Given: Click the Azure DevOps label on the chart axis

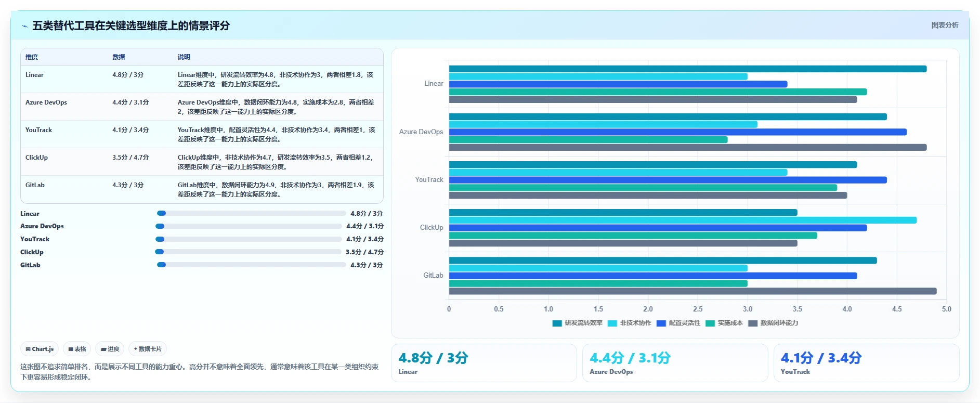Looking at the screenshot, I should [421, 132].
